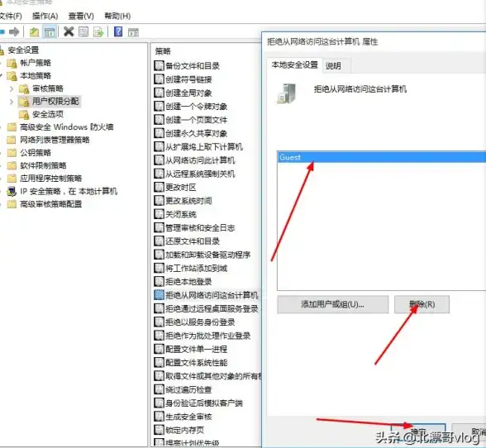The image size is (486, 448).
Task: Select 高级审核策略配置 tree item
Action: point(51,204)
